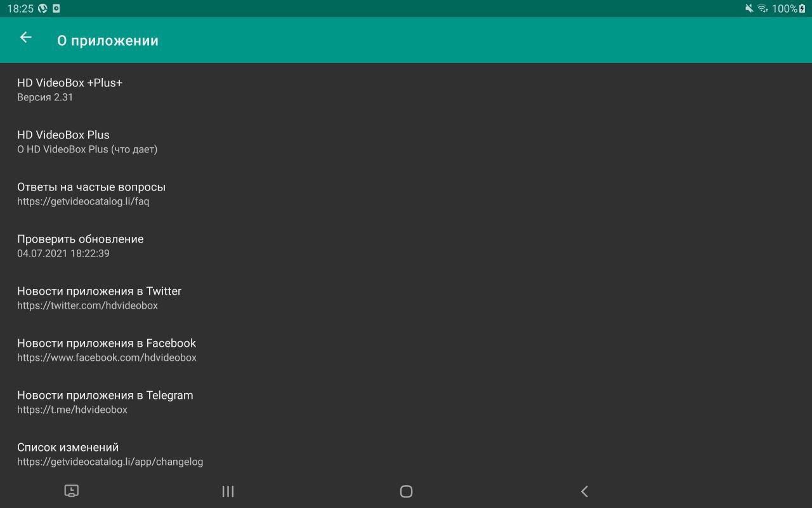Tap the getvideocatalog.li/faq URL text

pyautogui.click(x=83, y=201)
